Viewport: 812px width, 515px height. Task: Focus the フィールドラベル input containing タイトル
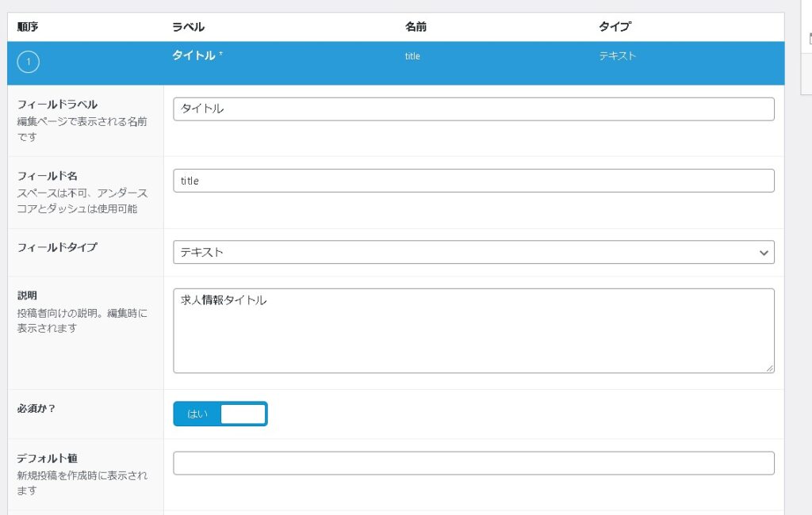click(473, 109)
